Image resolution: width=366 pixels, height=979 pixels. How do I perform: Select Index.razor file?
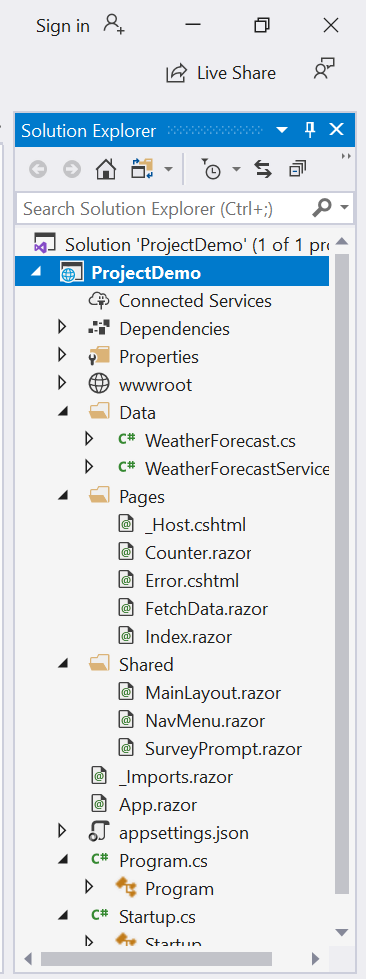[x=188, y=637]
